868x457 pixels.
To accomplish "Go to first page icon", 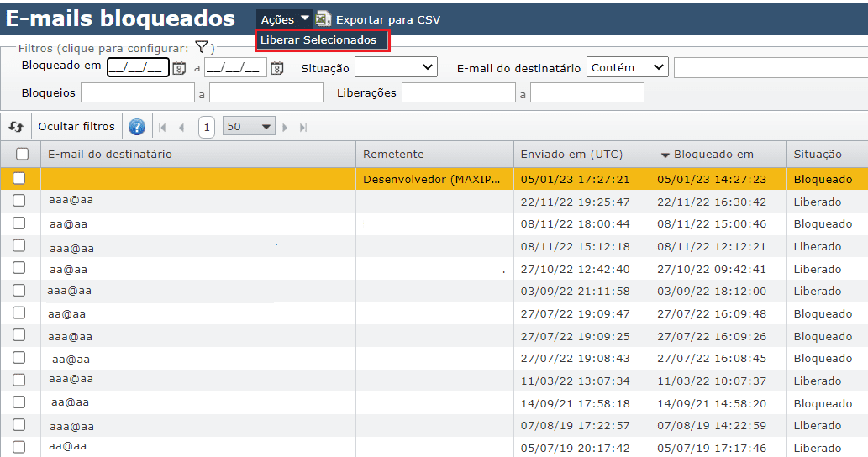I will click(x=162, y=127).
